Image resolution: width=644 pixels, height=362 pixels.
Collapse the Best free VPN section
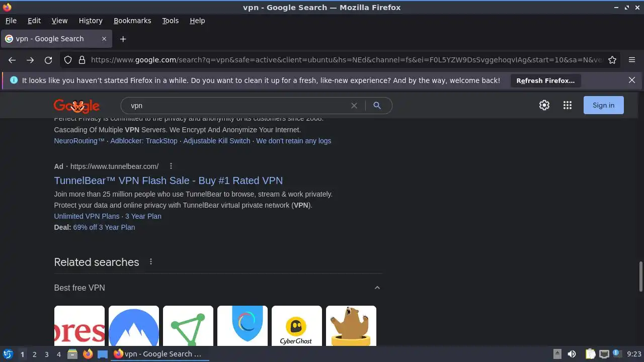(x=377, y=288)
